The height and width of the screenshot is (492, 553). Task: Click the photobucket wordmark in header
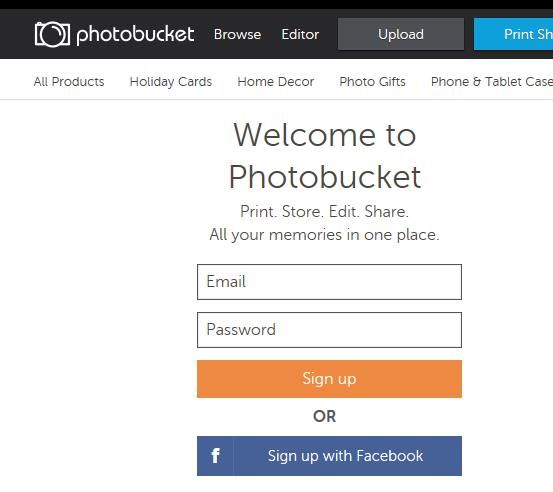pyautogui.click(x=135, y=35)
